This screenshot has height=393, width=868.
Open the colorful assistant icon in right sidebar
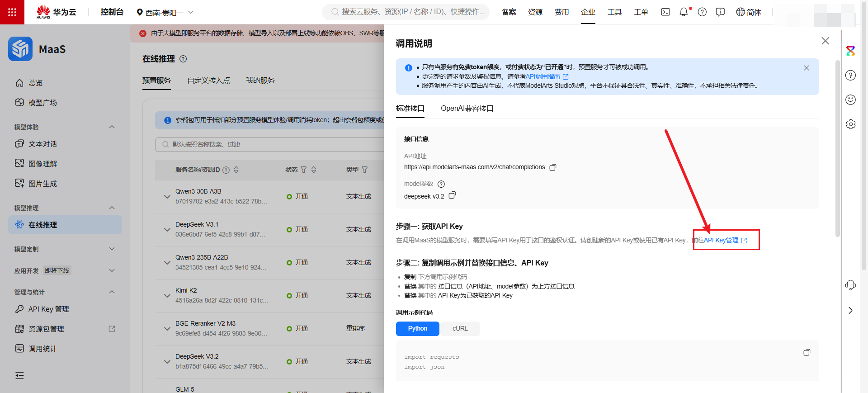click(850, 51)
